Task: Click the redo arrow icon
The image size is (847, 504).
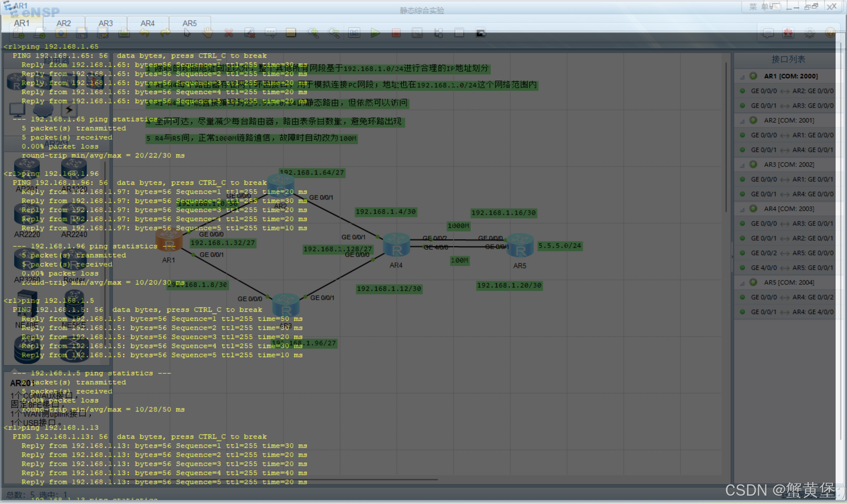Action: [165, 33]
